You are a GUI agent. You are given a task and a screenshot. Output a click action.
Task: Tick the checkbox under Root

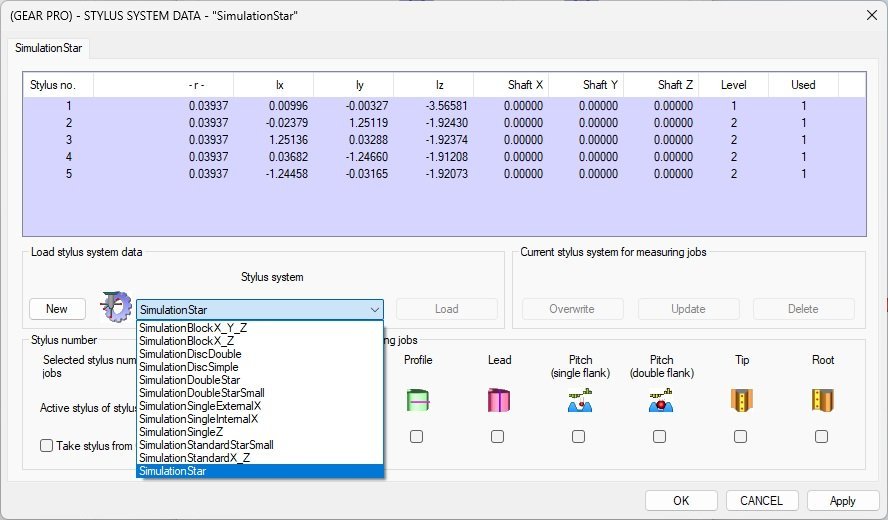pyautogui.click(x=821, y=437)
